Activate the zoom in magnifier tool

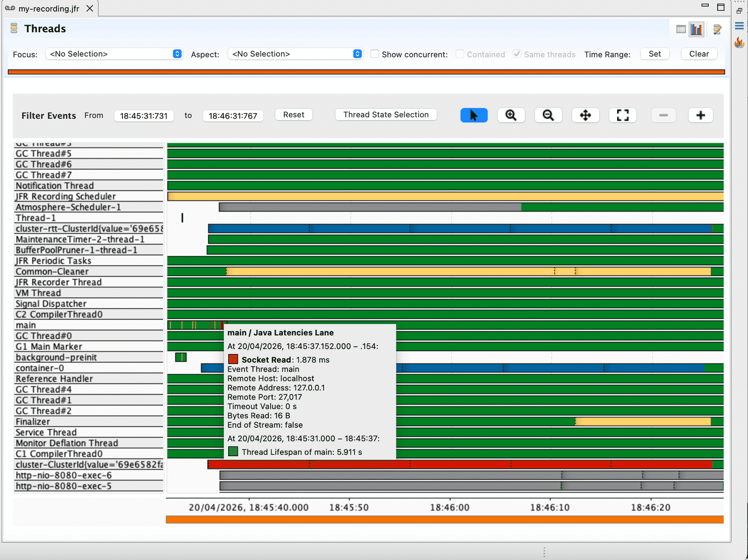[x=511, y=115]
